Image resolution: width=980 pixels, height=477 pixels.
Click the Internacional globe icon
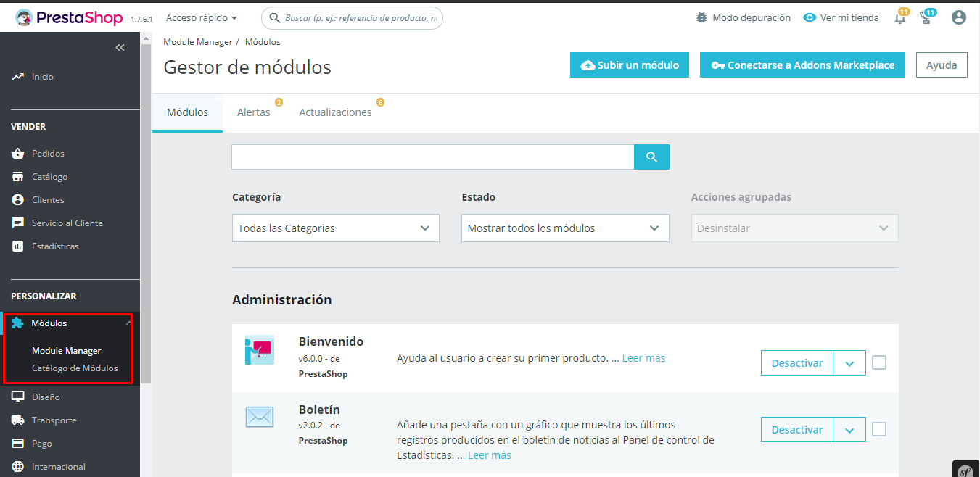[x=18, y=466]
